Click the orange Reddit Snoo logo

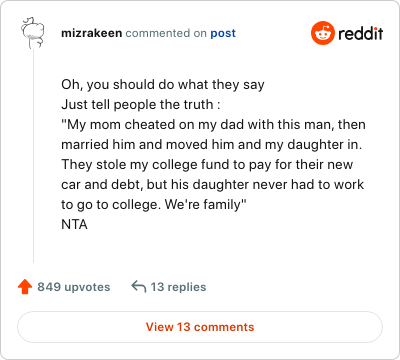[x=322, y=33]
